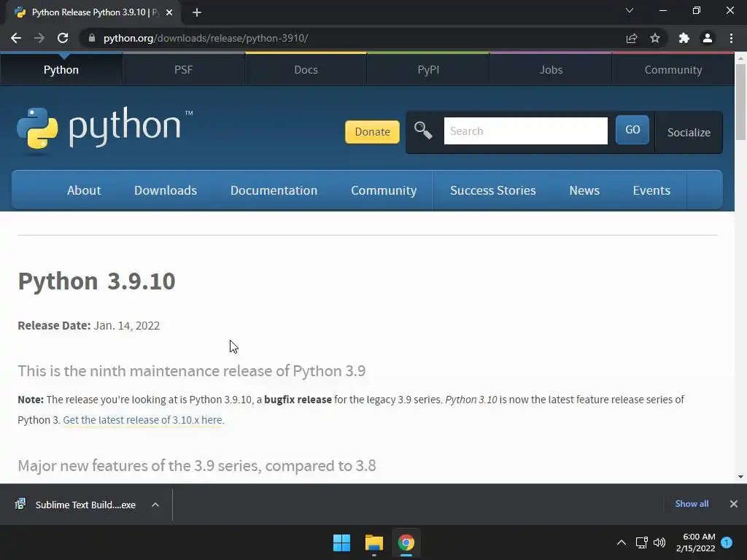Open File Explorer from the taskbar
Viewport: 747px width, 560px height.
pyautogui.click(x=374, y=542)
